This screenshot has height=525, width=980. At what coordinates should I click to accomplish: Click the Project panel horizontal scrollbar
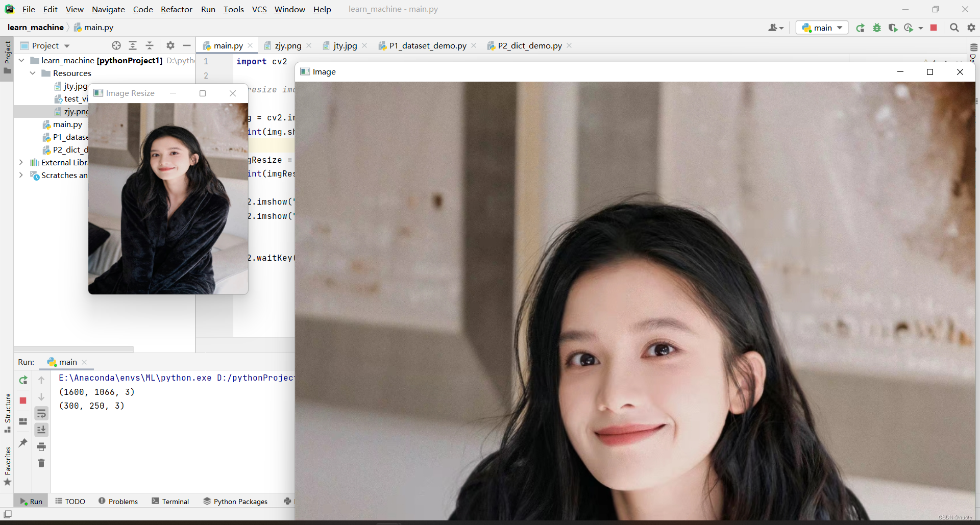[74, 349]
